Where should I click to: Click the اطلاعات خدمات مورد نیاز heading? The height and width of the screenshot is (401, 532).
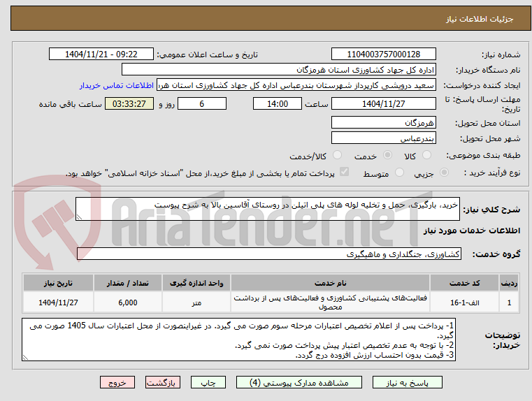472,231
